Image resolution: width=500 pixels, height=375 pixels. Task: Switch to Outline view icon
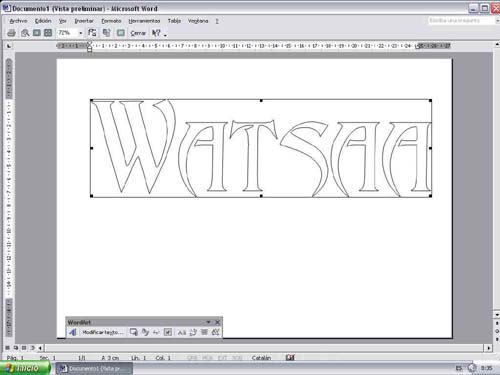tap(32, 348)
